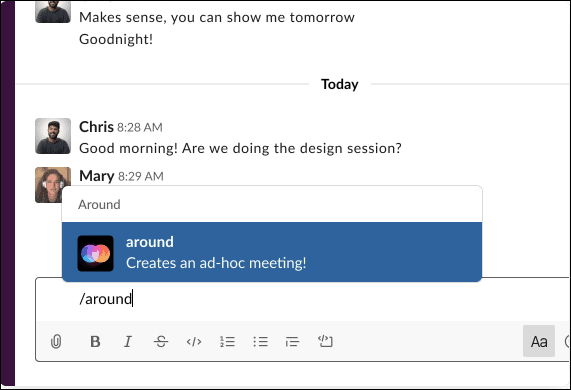Insert an ordered numbered list
This screenshot has width=571, height=390.
(227, 342)
